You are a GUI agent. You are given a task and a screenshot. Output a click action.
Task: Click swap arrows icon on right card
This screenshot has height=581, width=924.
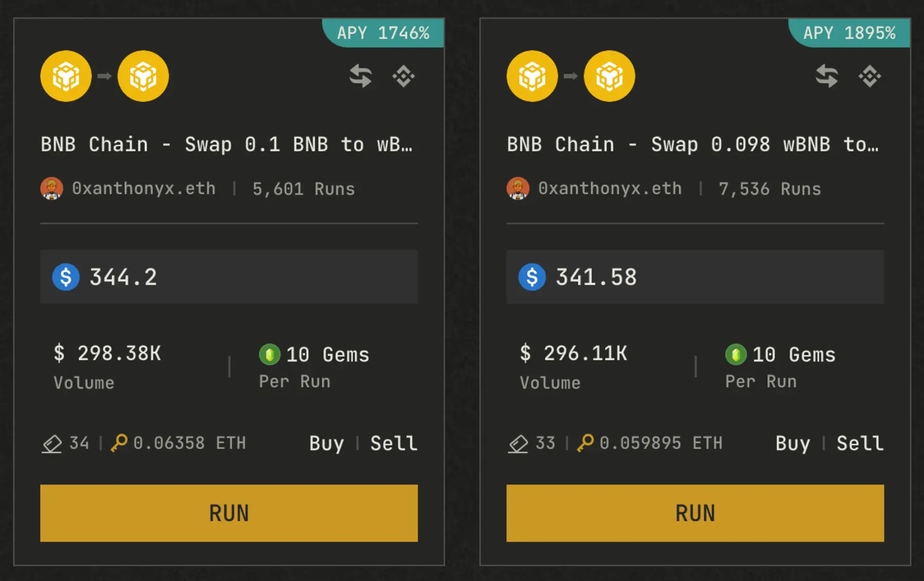point(826,76)
